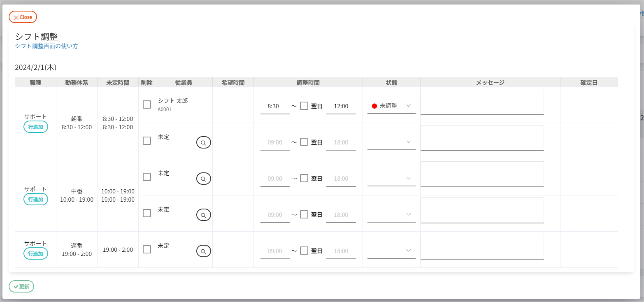Click search icon in first 中番 未定 row
644x302 pixels.
coord(203,179)
